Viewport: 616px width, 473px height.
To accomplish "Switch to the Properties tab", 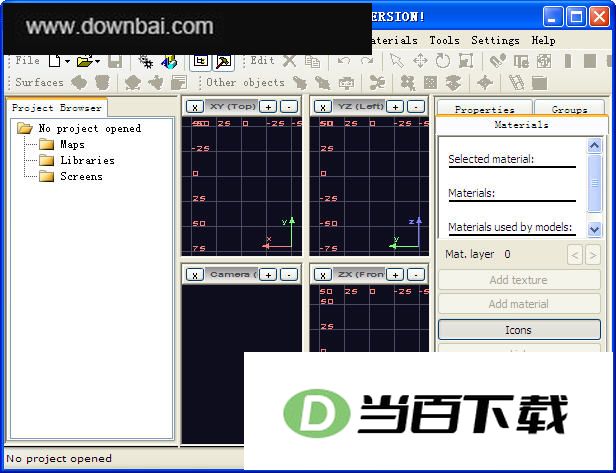I will [x=484, y=108].
